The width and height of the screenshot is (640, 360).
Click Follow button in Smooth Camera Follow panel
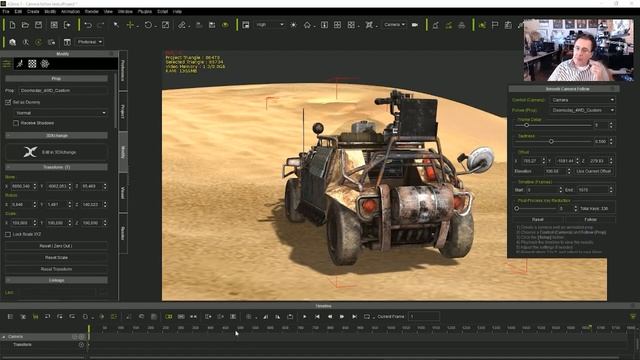[590, 220]
